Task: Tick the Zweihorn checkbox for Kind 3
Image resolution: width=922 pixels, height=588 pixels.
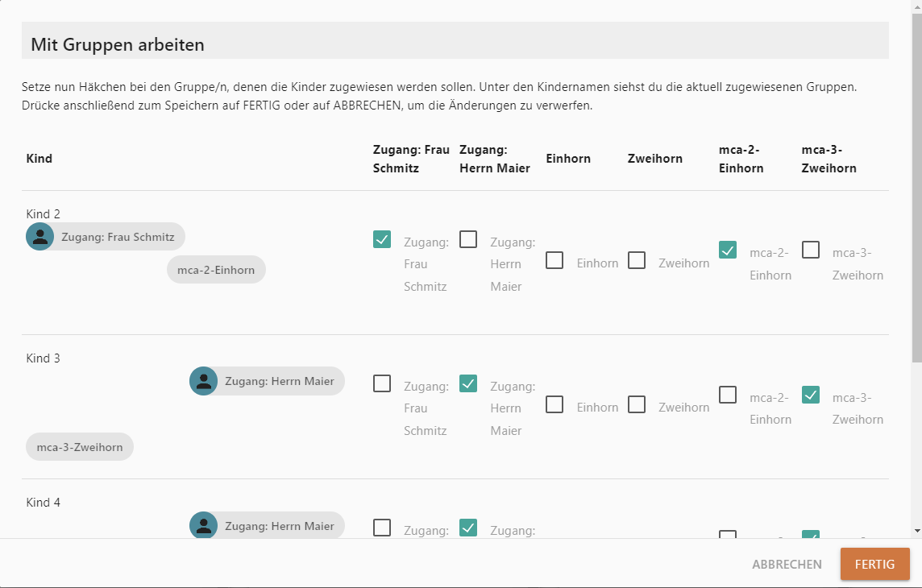Action: pyautogui.click(x=637, y=404)
